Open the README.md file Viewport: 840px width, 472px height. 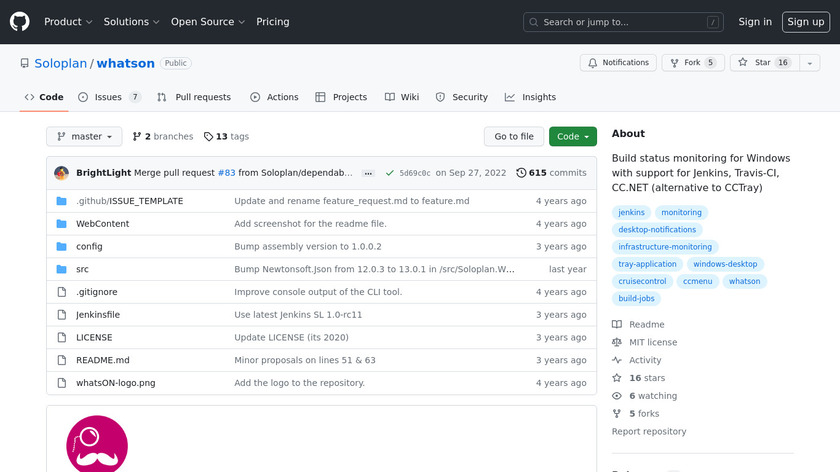tap(103, 361)
